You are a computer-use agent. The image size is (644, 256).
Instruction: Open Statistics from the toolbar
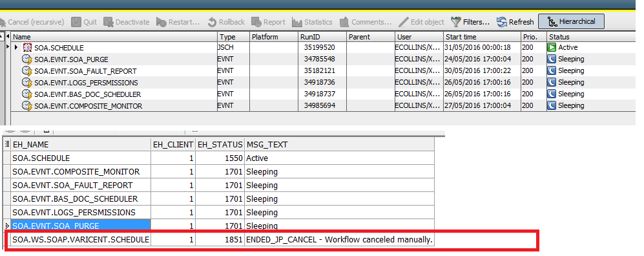312,22
